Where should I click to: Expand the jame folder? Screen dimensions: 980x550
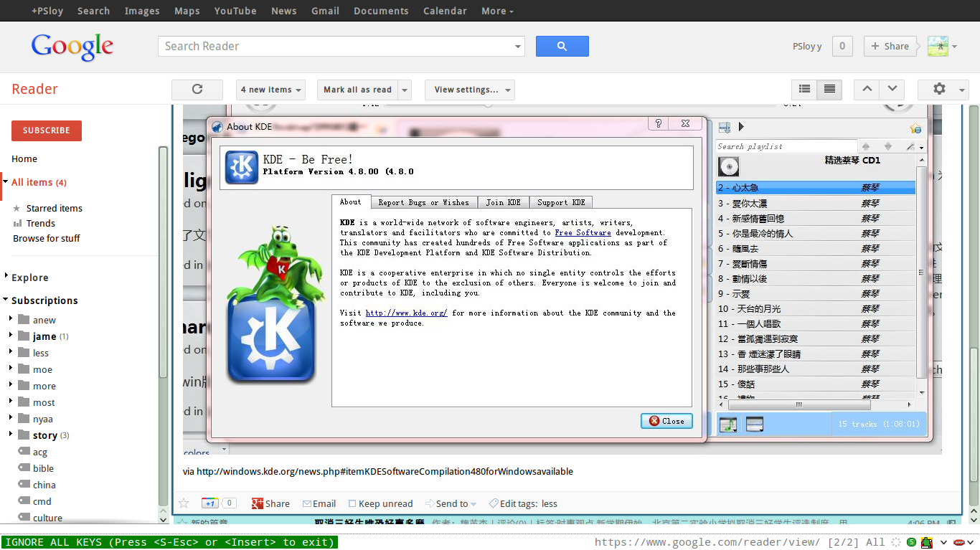11,336
